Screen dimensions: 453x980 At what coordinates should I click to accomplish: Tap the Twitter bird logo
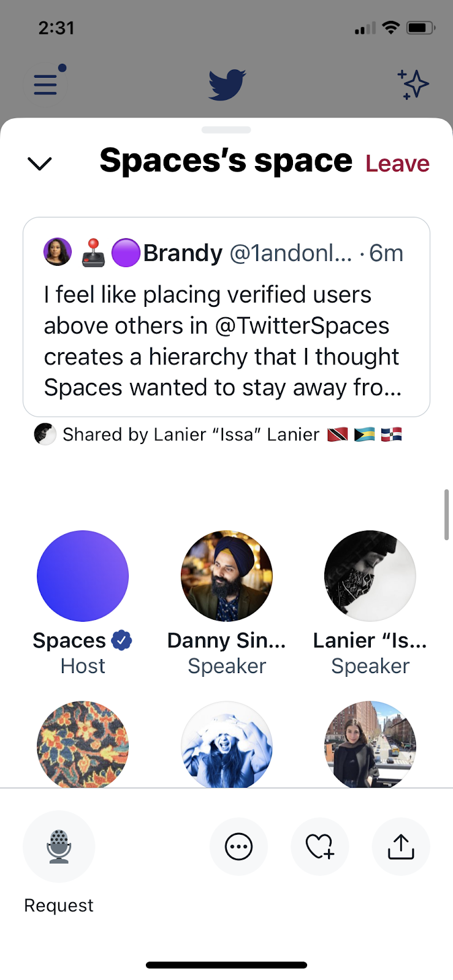pyautogui.click(x=227, y=85)
